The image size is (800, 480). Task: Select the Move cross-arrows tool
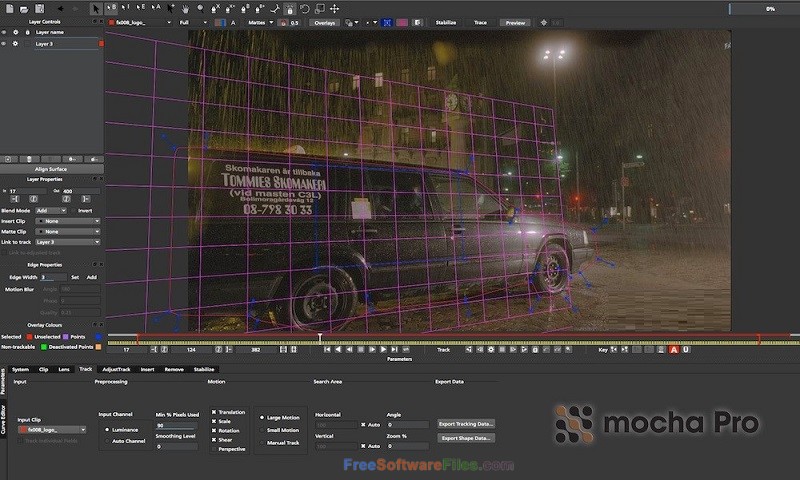(x=335, y=9)
